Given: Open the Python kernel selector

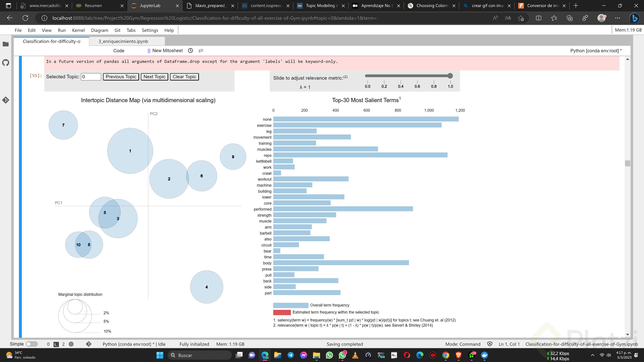Looking at the screenshot, I should click(x=596, y=51).
